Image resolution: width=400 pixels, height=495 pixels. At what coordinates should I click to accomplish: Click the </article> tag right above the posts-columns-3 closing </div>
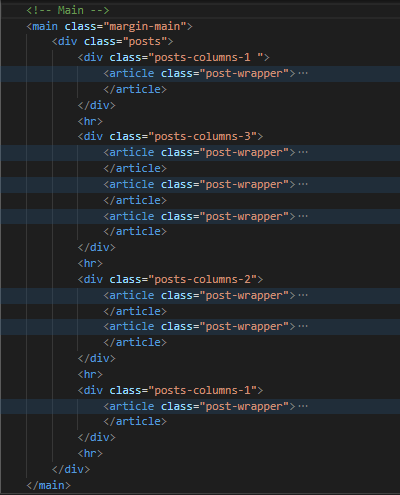coord(135,231)
